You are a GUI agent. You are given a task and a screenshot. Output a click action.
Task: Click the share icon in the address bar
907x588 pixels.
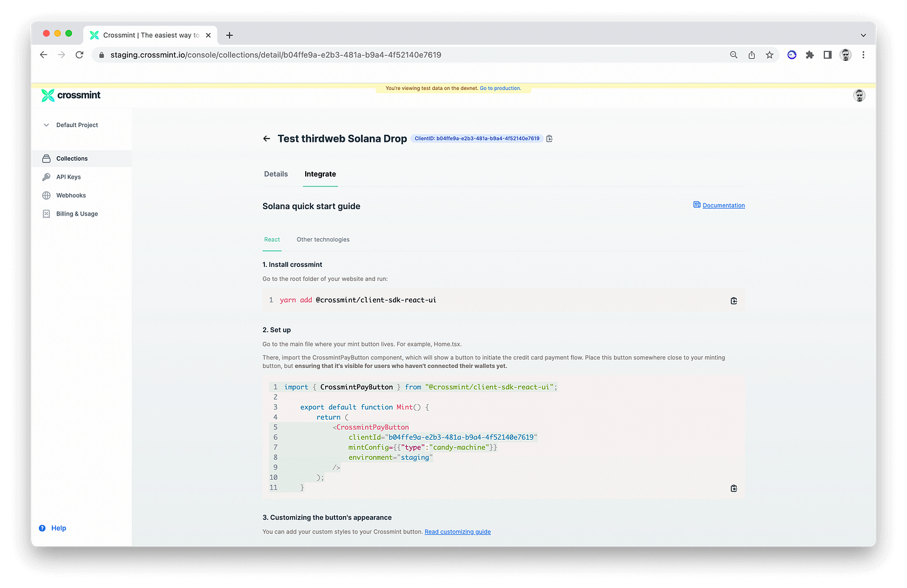[x=752, y=55]
